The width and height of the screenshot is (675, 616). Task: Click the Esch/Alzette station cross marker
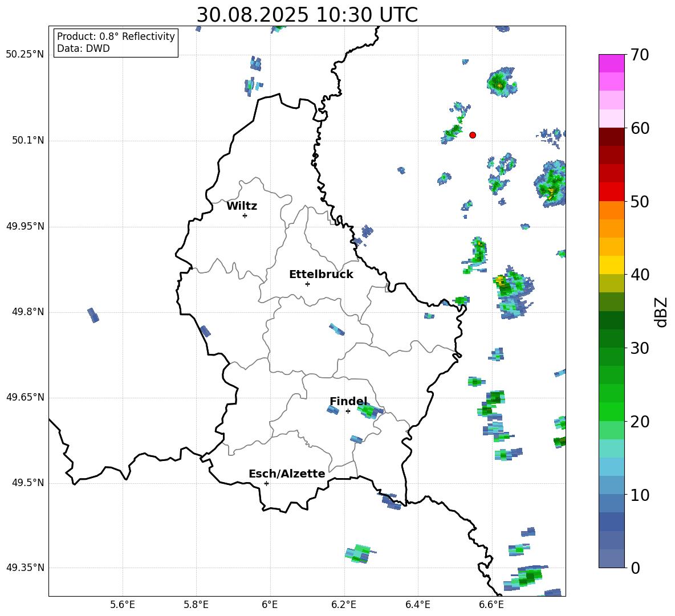(266, 483)
